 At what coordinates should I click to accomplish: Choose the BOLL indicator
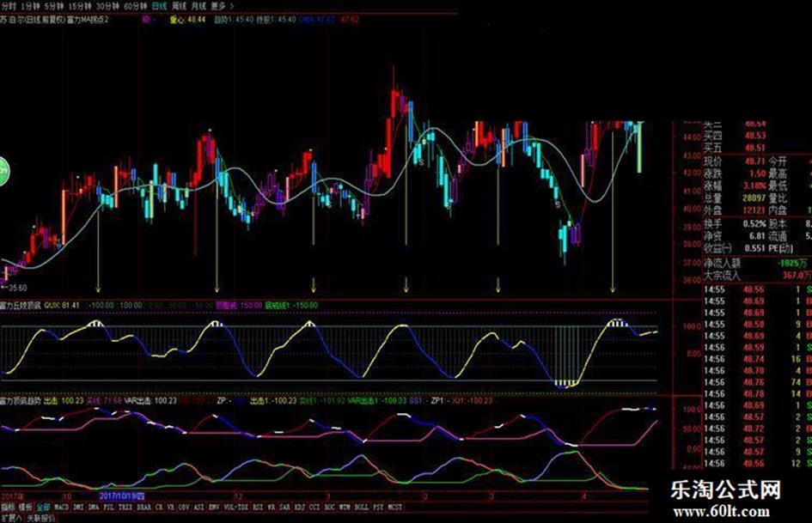(361, 508)
